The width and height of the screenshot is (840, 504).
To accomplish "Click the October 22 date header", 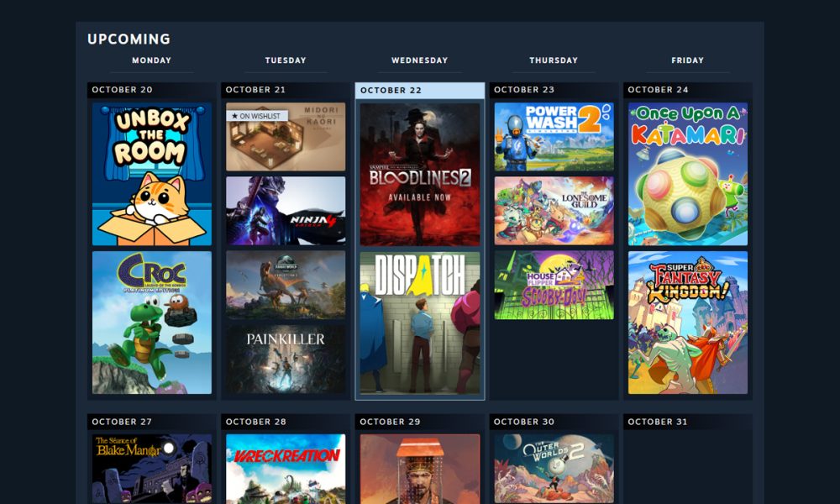I will [420, 91].
